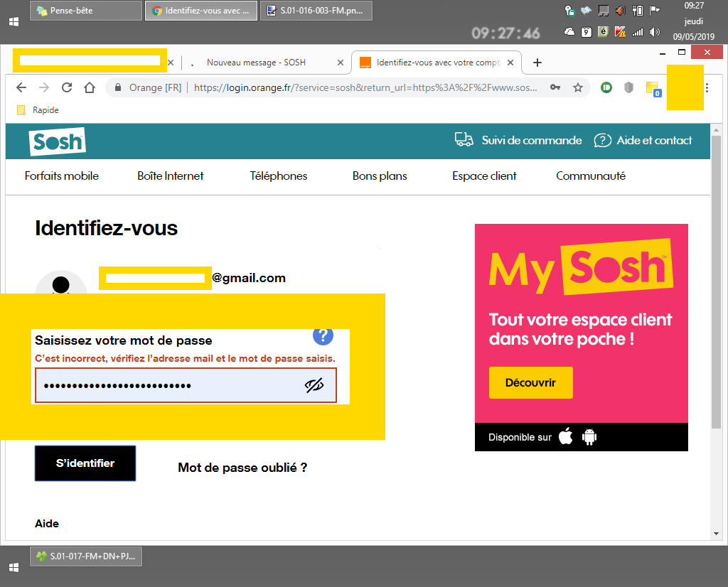Open the Espace client menu
The image size is (728, 587).
[484, 176]
